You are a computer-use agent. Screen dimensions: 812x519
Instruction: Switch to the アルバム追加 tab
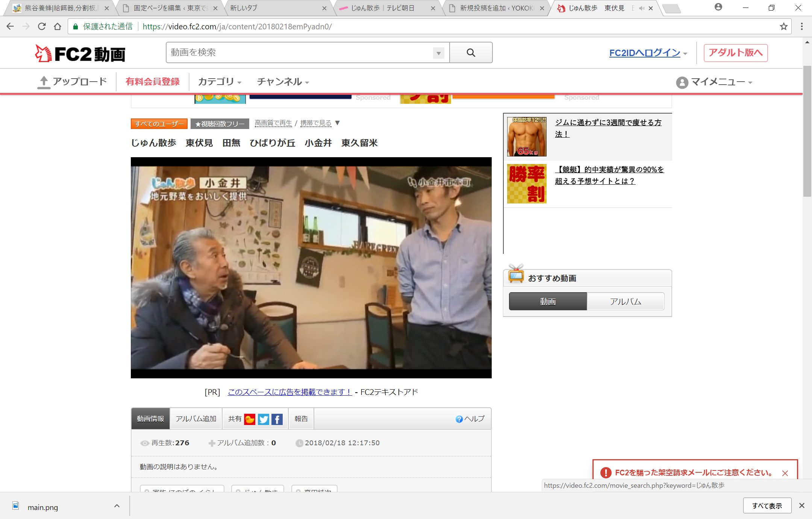(x=196, y=419)
